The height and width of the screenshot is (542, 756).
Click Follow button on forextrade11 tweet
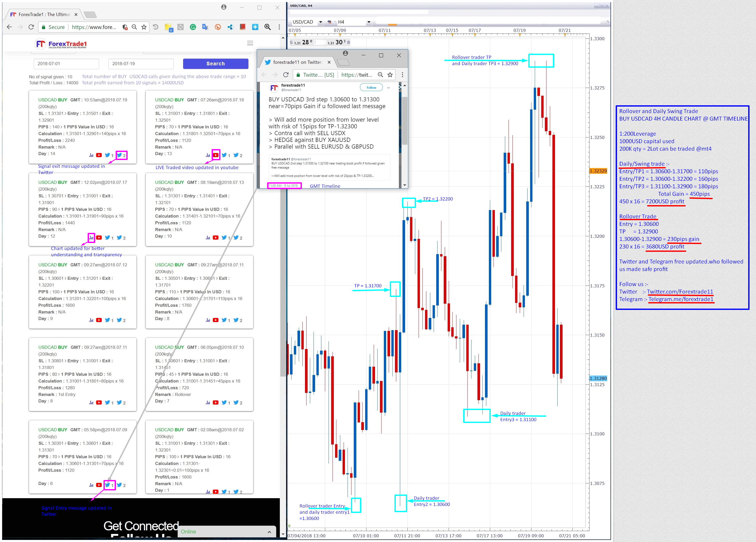(x=371, y=88)
